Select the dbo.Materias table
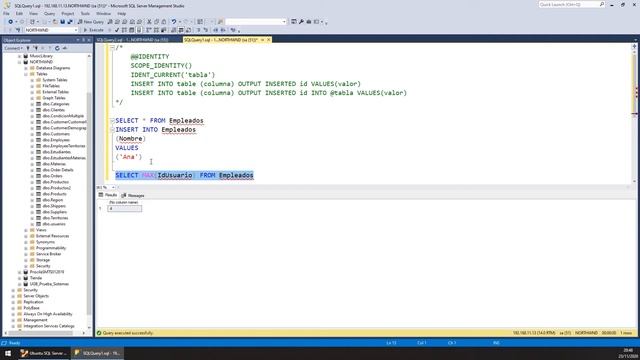The width and height of the screenshot is (640, 360). [x=54, y=164]
